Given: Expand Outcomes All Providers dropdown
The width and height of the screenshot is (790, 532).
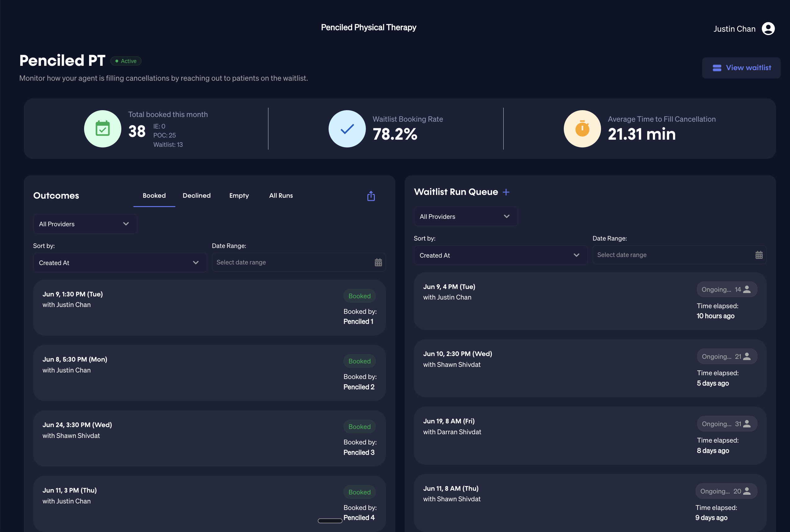Looking at the screenshot, I should click(x=85, y=224).
